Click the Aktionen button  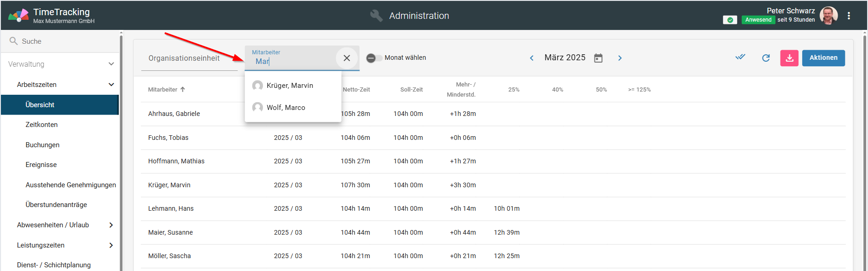pyautogui.click(x=823, y=58)
